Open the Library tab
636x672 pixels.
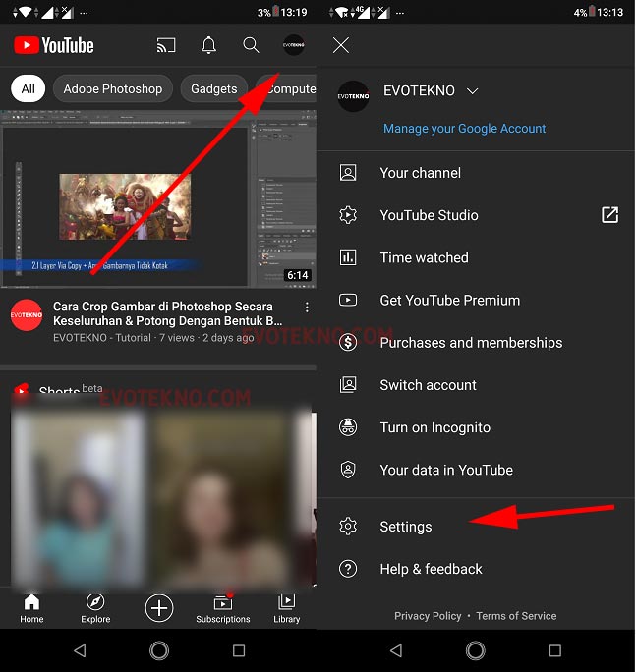[286, 608]
